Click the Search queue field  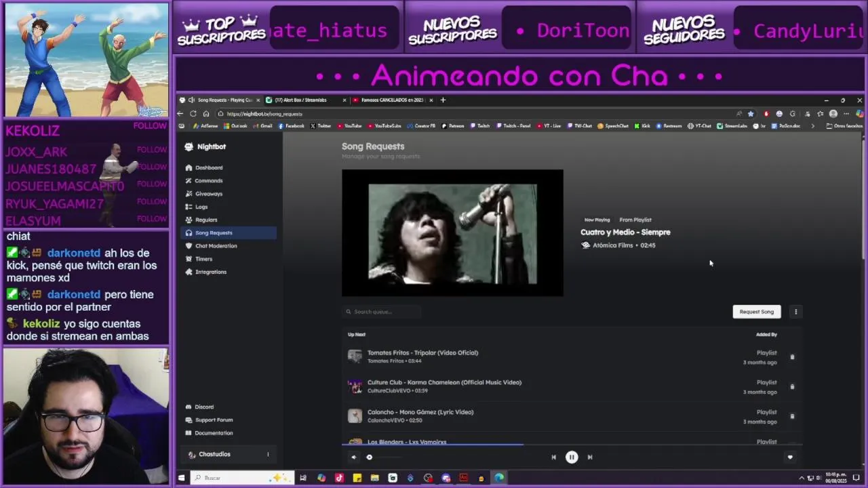coord(382,312)
